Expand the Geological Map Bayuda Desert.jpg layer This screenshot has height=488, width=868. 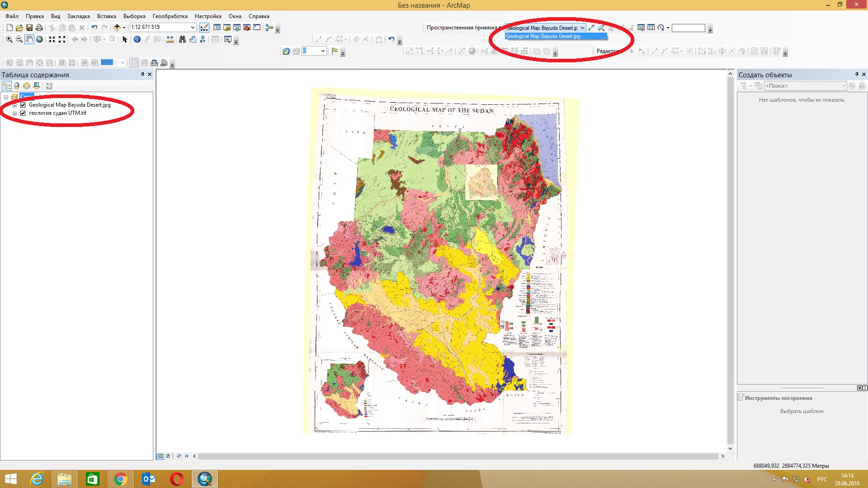[14, 105]
